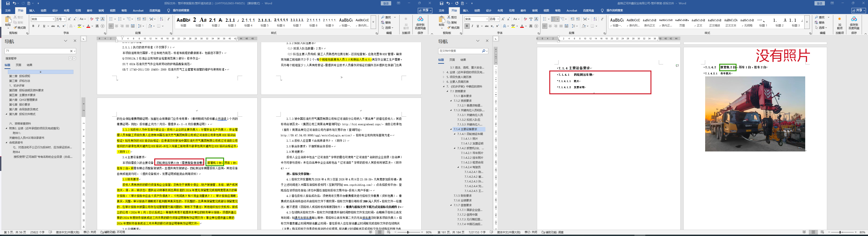Collapse the 7.1.4.2 抓管机 tree node
The image size is (868, 236).
click(x=455, y=148)
